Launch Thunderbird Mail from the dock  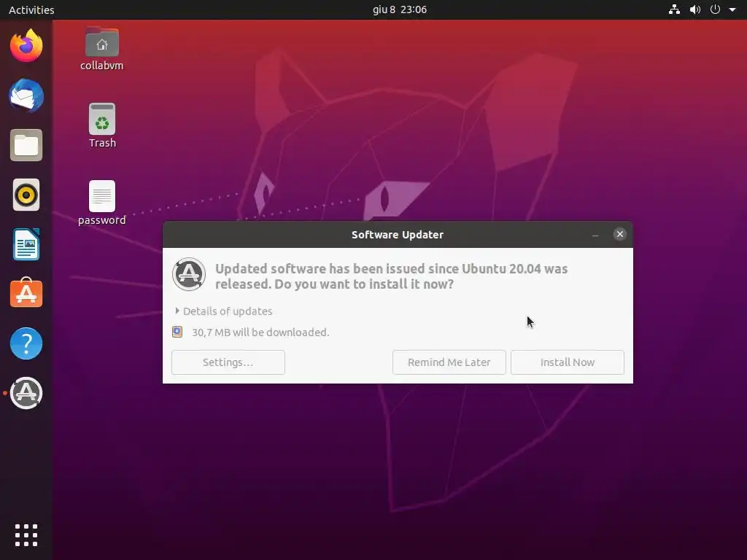pos(26,96)
